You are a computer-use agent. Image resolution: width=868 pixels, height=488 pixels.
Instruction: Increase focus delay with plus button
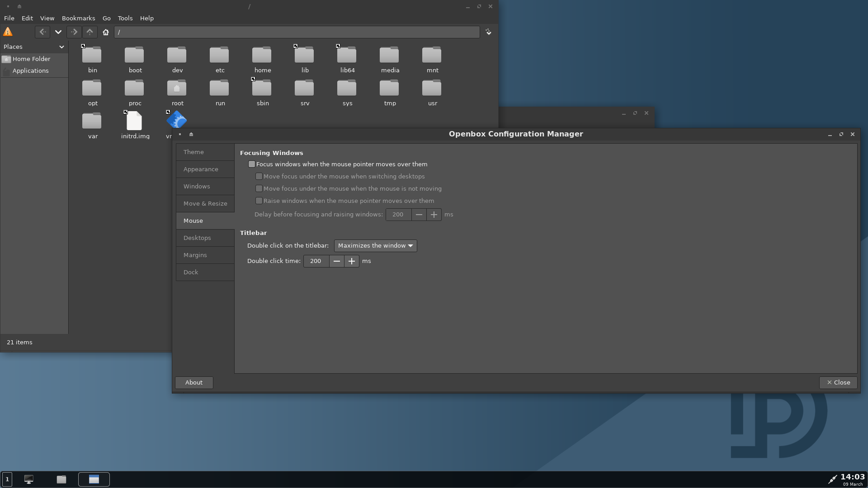(x=434, y=215)
